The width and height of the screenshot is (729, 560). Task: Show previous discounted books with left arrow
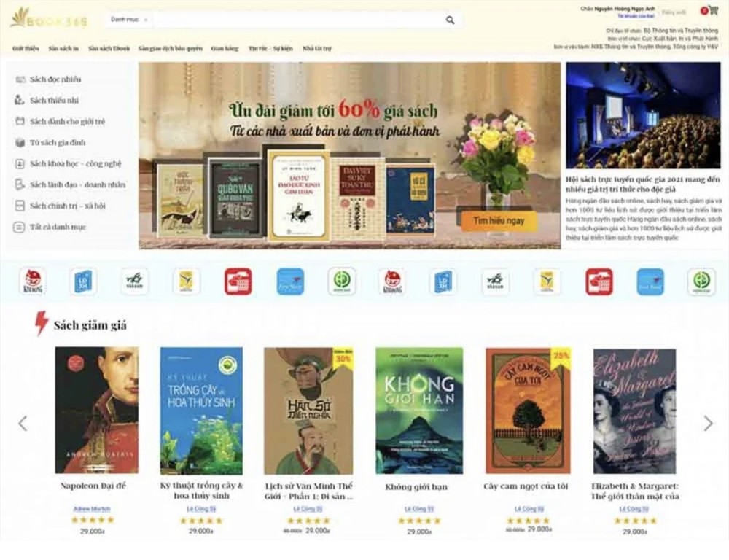23,423
